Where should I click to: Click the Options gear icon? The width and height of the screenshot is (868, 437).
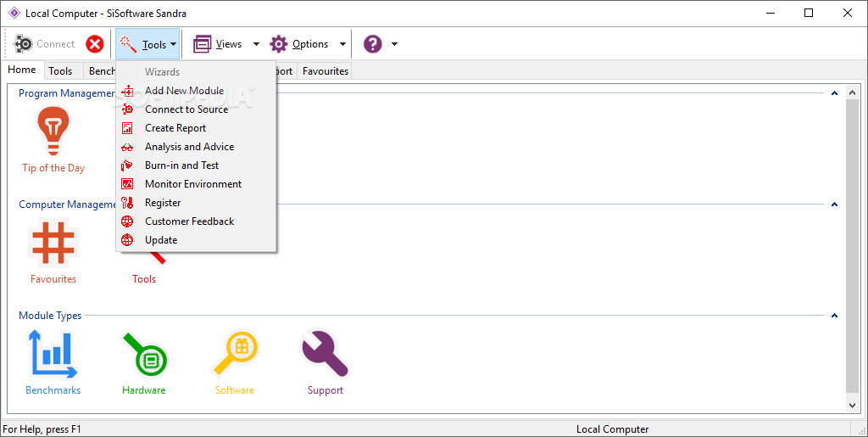(x=278, y=44)
